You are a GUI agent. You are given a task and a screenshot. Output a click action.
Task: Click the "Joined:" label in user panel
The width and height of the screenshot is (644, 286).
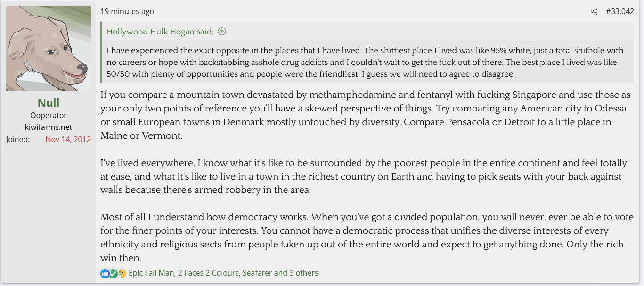click(18, 139)
